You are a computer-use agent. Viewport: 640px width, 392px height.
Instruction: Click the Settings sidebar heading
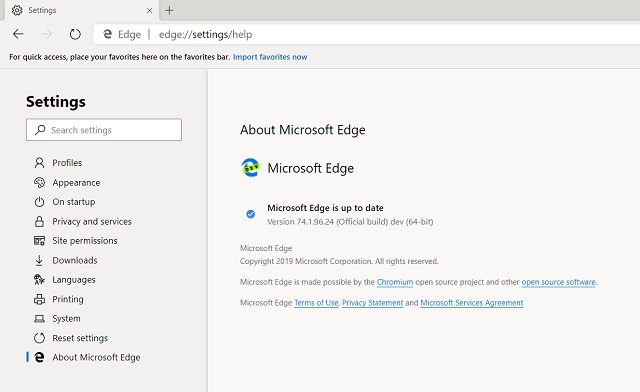(x=56, y=101)
